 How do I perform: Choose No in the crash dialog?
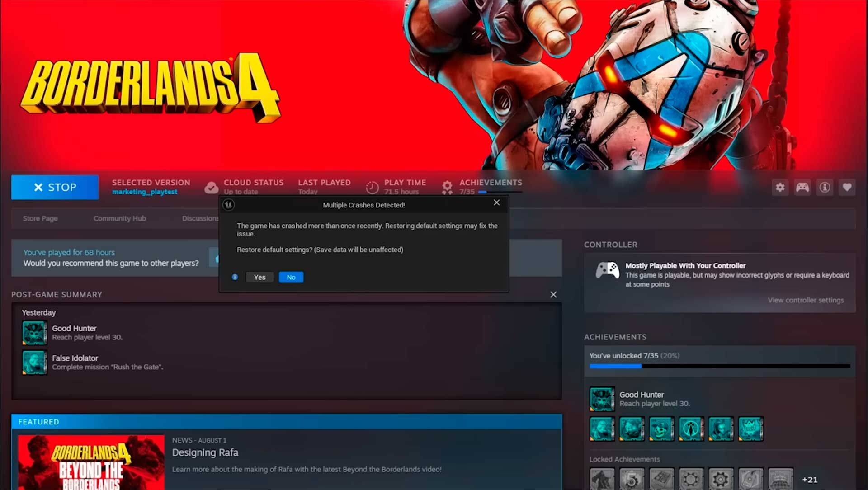coord(291,277)
